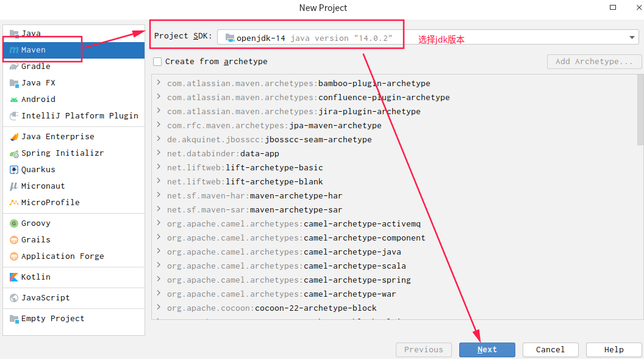Click the Help button

[x=614, y=350]
